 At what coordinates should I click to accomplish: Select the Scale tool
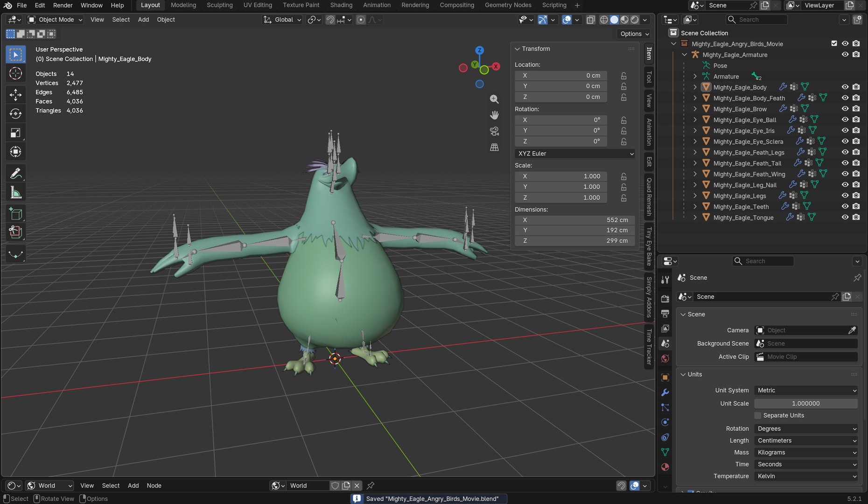point(15,133)
